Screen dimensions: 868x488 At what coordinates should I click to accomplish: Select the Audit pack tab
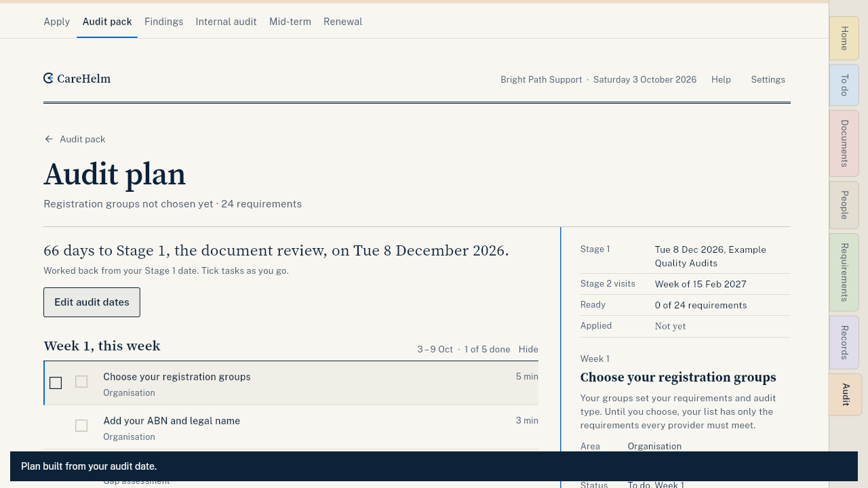pyautogui.click(x=107, y=22)
